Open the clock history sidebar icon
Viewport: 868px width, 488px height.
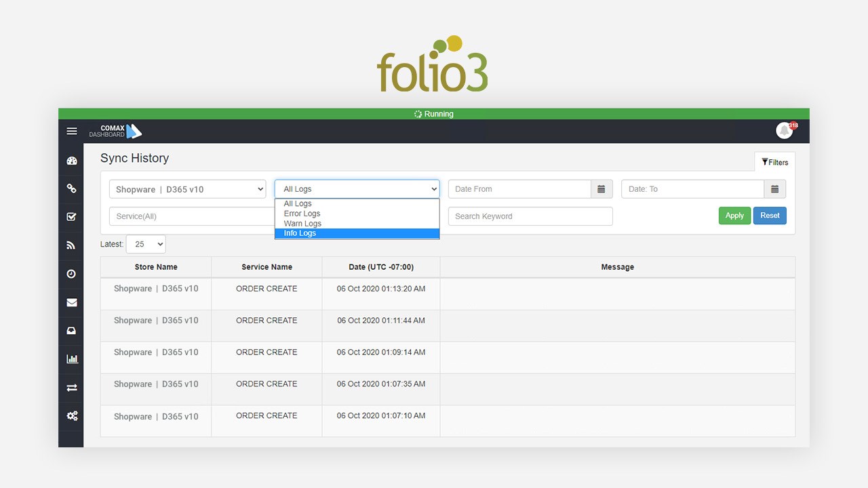[72, 274]
